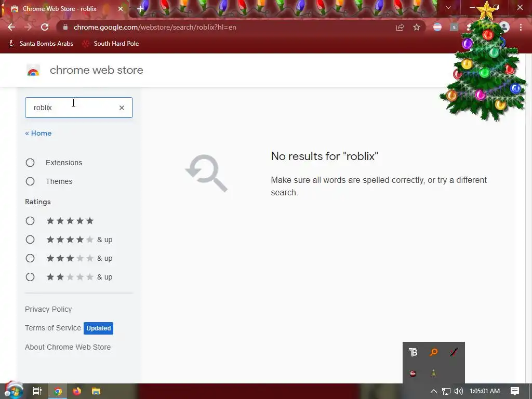Return via the « Home link
This screenshot has height=399, width=532.
pos(38,133)
